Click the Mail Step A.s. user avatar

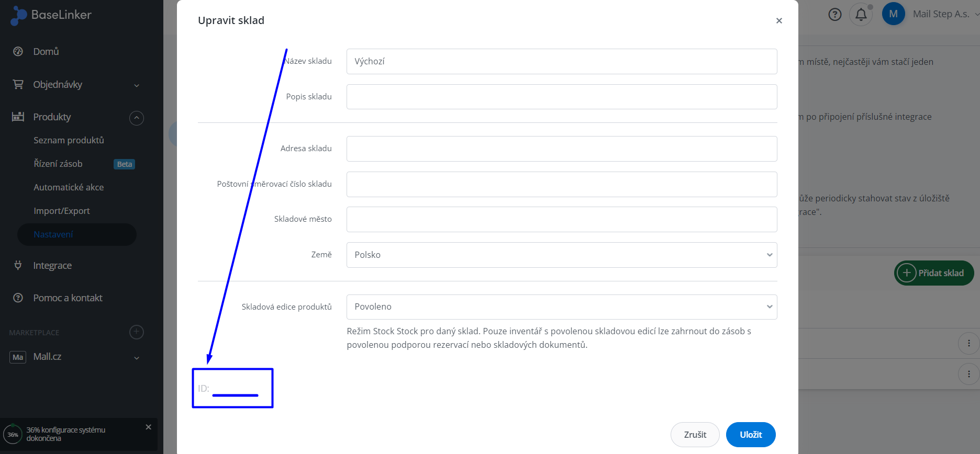(894, 14)
